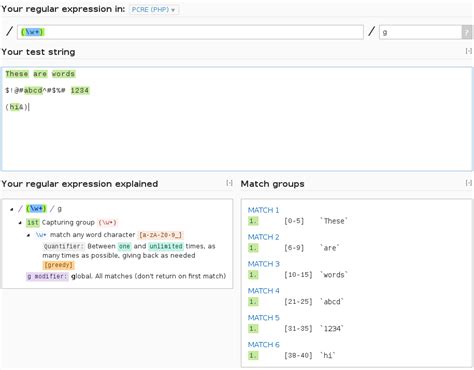The width and height of the screenshot is (474, 370).
Task: Click the MATCH 5 heading
Action: [x=263, y=318]
